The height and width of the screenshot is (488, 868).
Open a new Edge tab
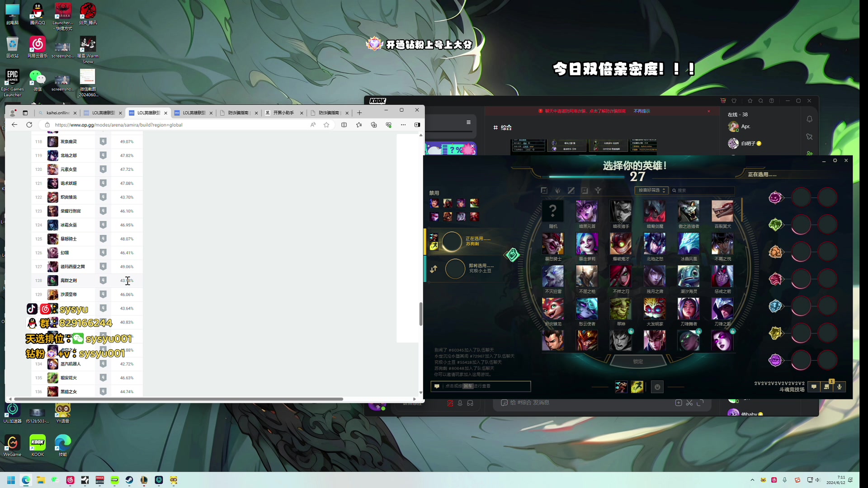(x=359, y=113)
